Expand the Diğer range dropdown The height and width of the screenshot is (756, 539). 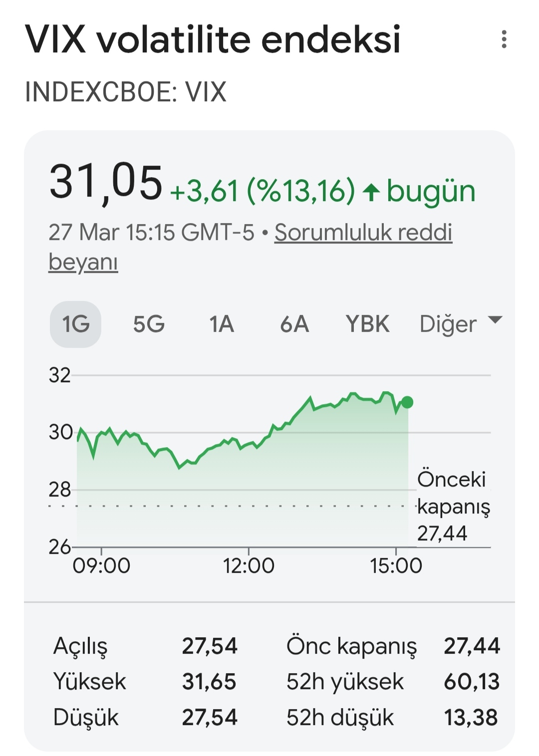(x=460, y=324)
